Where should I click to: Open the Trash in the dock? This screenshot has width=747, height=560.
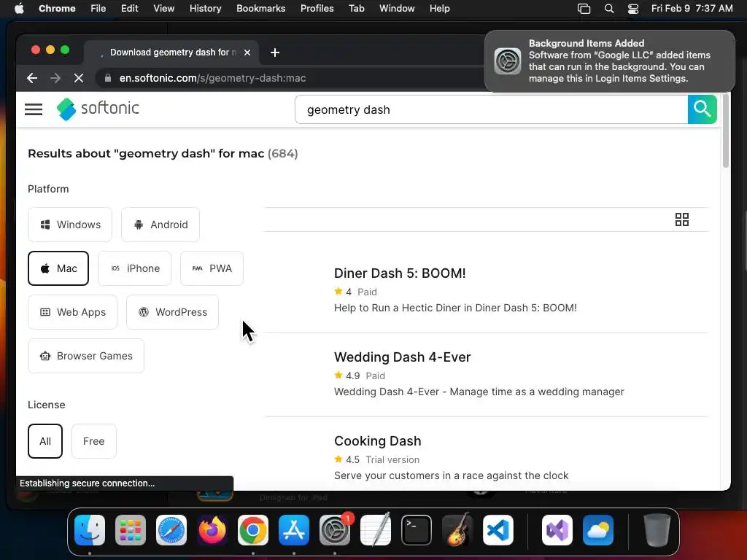(x=657, y=530)
